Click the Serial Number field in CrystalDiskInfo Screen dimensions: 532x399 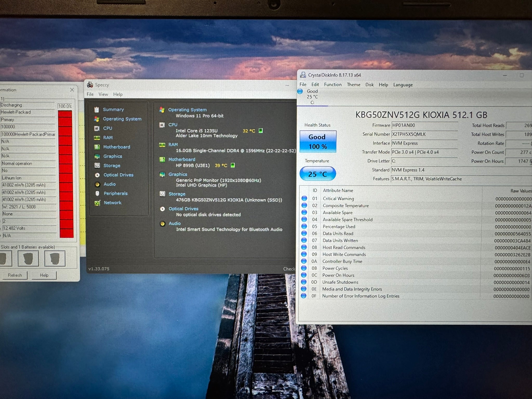[424, 134]
